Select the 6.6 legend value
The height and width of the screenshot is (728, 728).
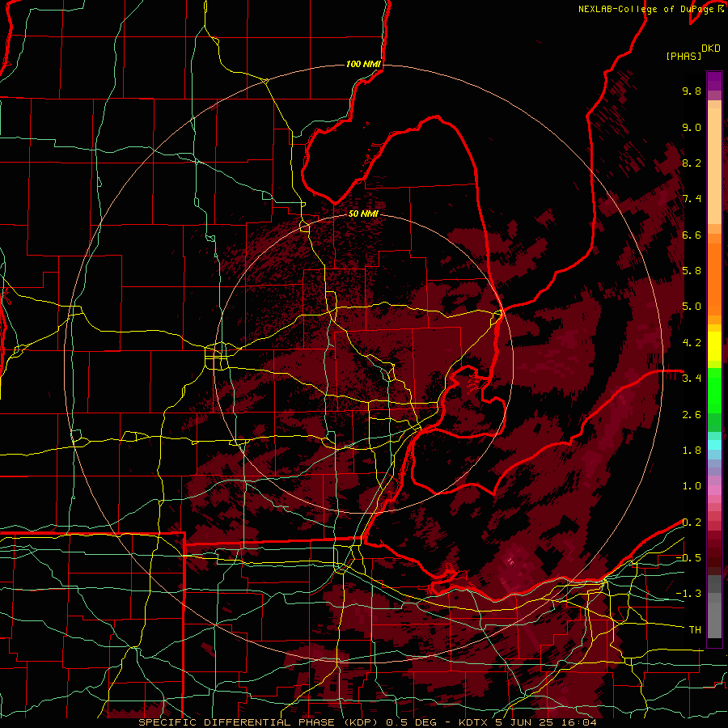coord(692,235)
